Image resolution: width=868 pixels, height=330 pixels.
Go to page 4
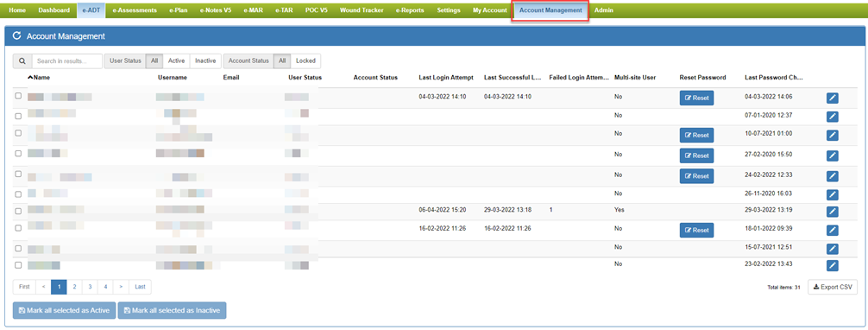106,287
